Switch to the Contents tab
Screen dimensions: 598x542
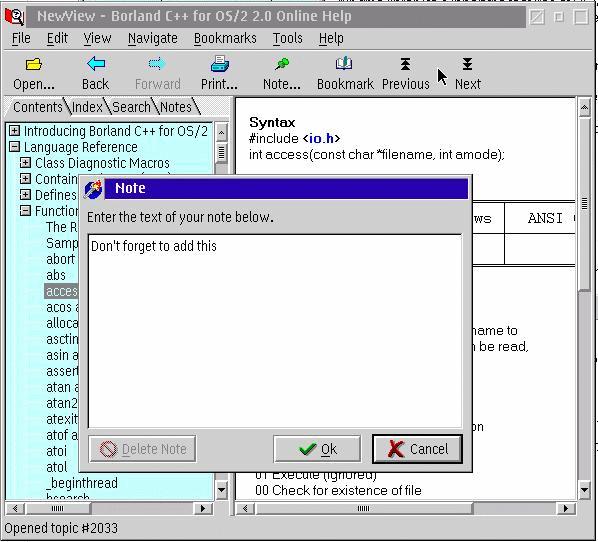[37, 107]
